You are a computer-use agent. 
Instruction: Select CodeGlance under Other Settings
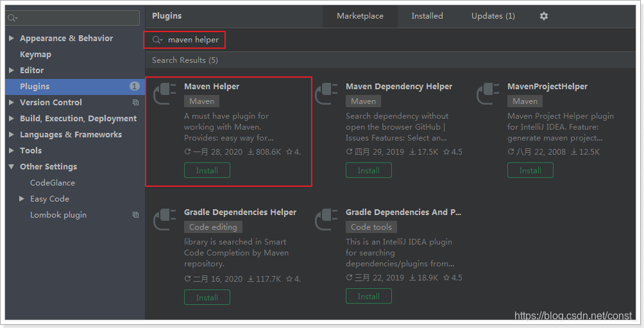53,183
